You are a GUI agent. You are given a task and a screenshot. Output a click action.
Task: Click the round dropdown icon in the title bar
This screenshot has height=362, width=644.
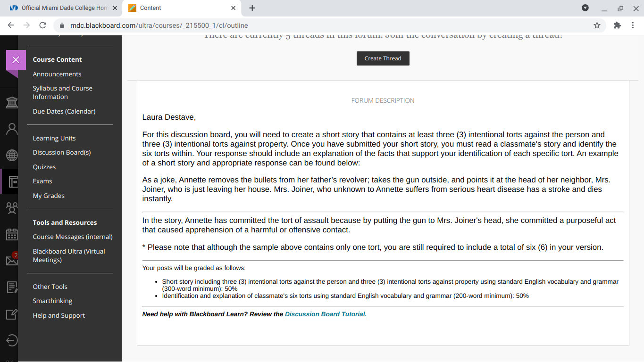(x=585, y=8)
